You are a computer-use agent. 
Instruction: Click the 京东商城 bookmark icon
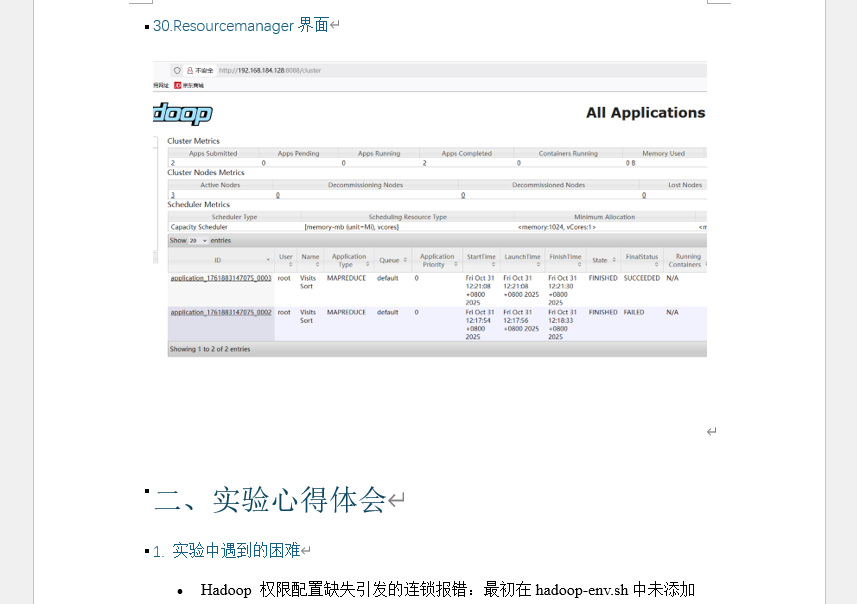(177, 85)
